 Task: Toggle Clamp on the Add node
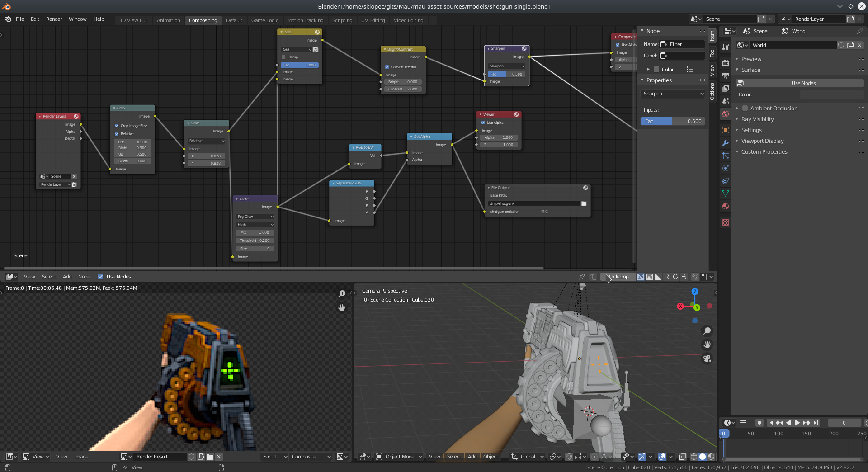(283, 57)
